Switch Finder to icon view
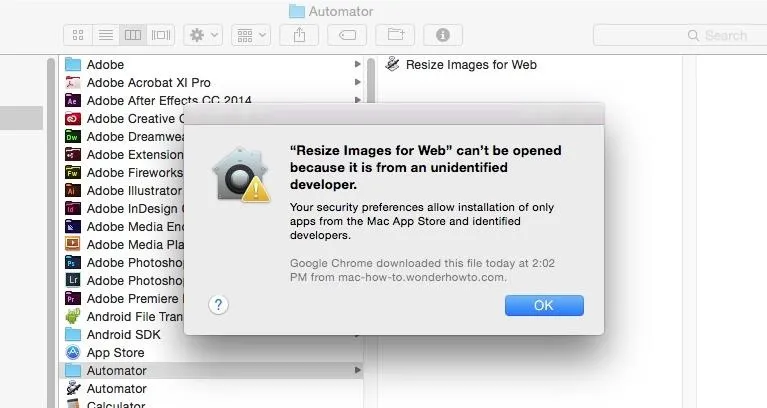 (78, 35)
